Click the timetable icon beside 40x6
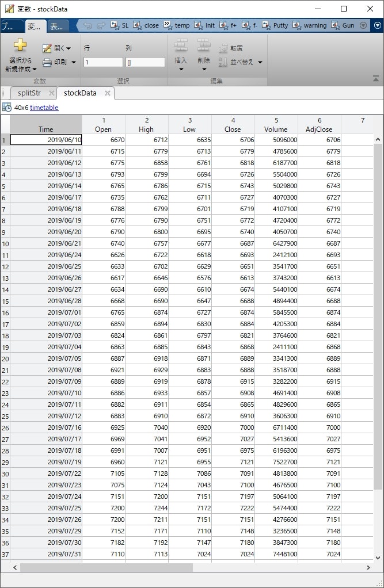The width and height of the screenshot is (384, 588). [x=7, y=107]
